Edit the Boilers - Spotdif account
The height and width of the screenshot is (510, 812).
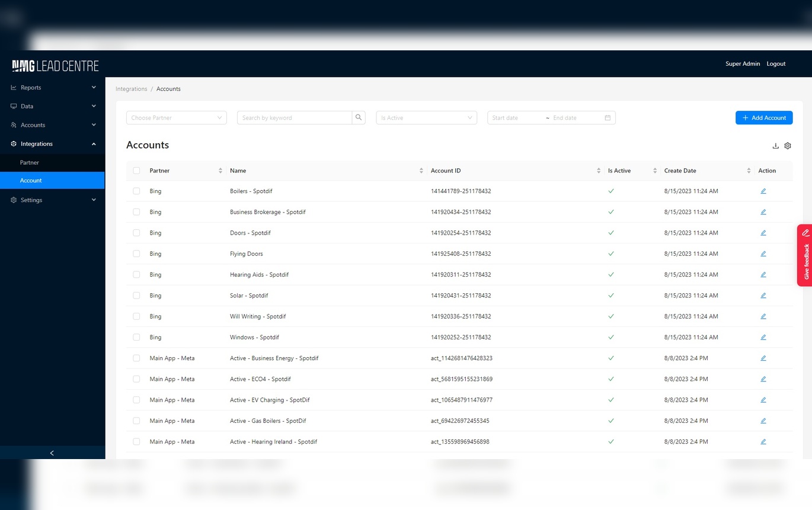pyautogui.click(x=763, y=191)
